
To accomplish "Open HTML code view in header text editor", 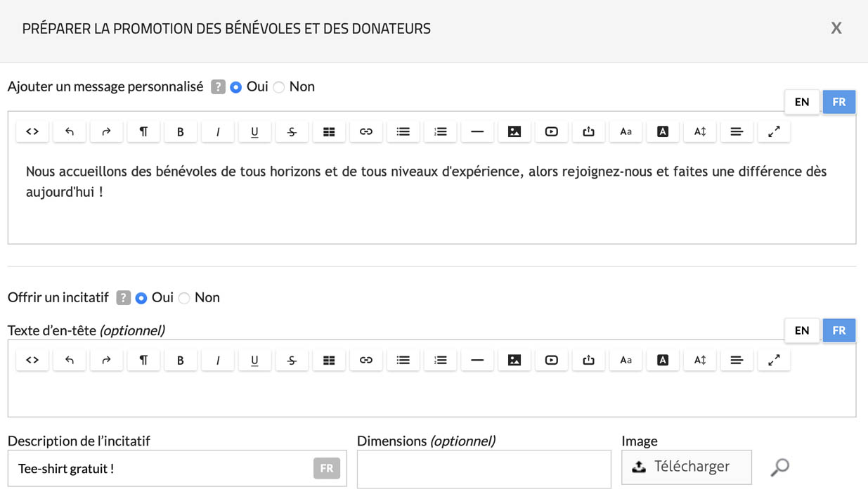I will [x=32, y=360].
